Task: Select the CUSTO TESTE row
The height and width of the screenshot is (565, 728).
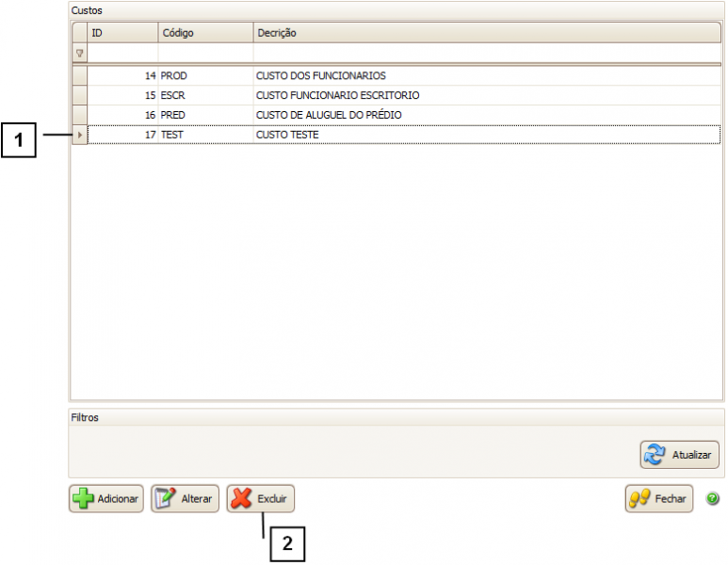Action: point(287,135)
